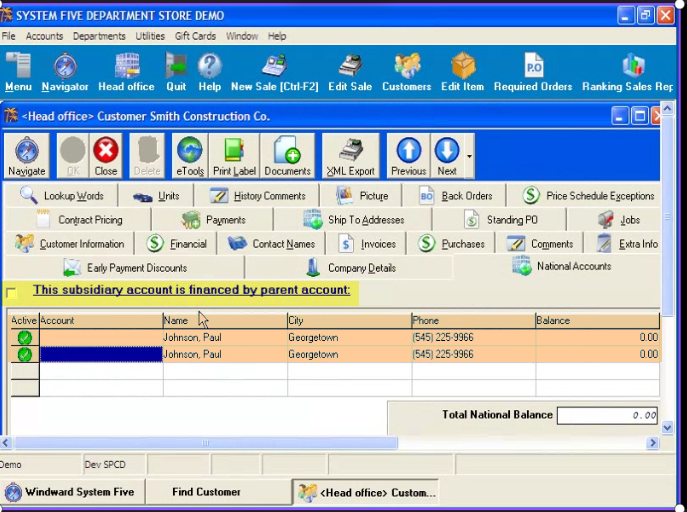Switch to Windward System Five window button
Screen dimensions: 687x512
[x=72, y=492]
